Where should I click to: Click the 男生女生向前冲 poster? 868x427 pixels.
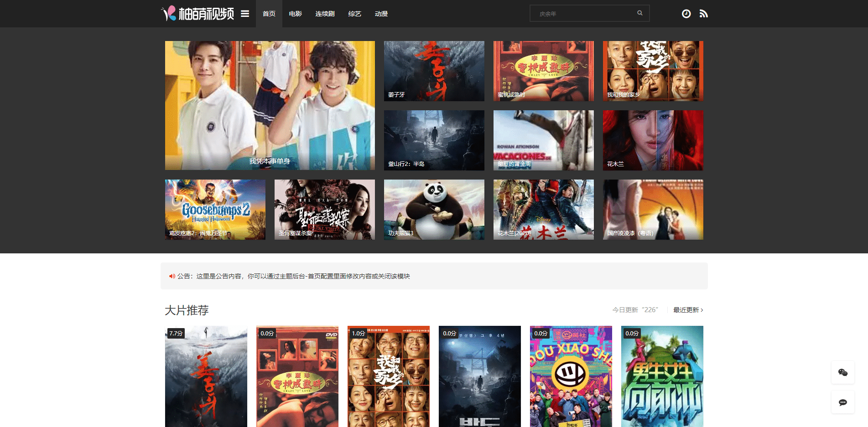[x=662, y=376]
